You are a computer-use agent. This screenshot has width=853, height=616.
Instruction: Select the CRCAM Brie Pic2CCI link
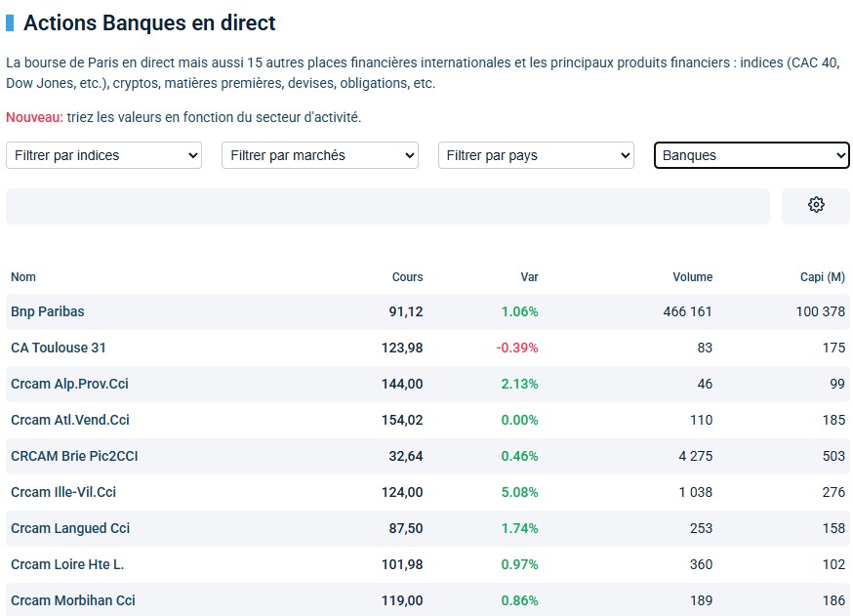(73, 457)
